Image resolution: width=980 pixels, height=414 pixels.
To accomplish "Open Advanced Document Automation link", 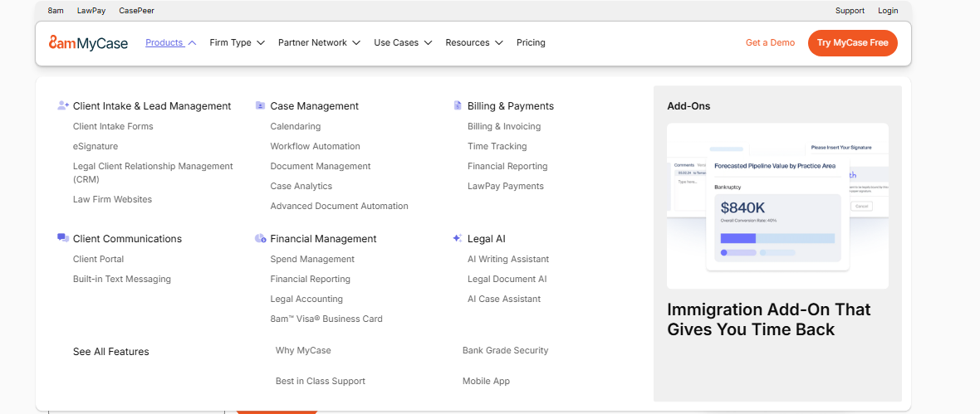I will point(340,206).
